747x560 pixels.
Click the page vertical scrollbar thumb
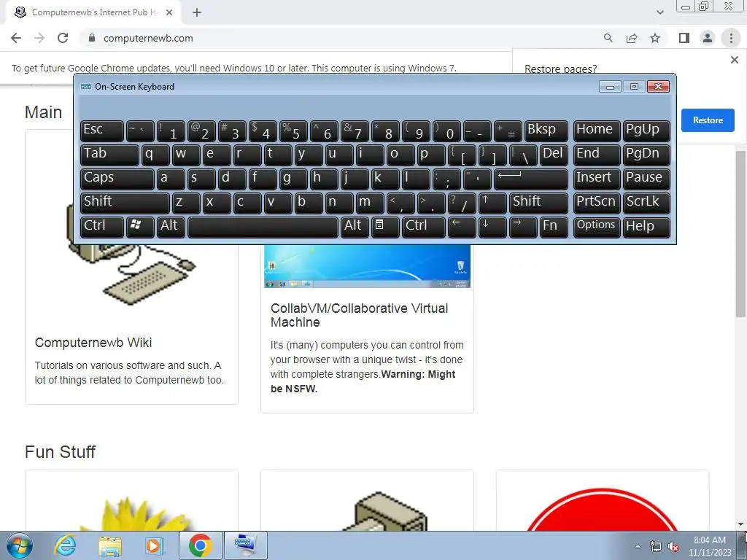[x=740, y=233]
